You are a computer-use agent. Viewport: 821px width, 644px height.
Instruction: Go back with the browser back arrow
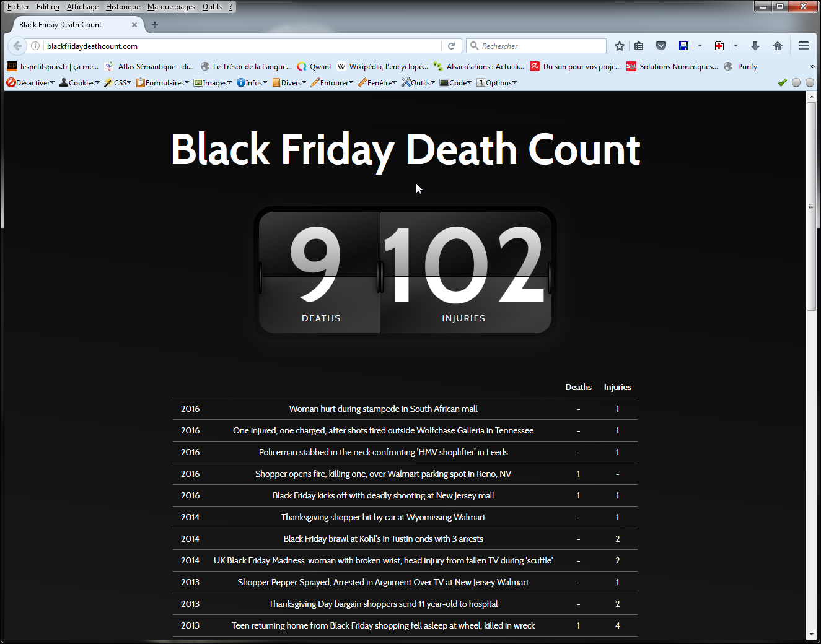[17, 46]
